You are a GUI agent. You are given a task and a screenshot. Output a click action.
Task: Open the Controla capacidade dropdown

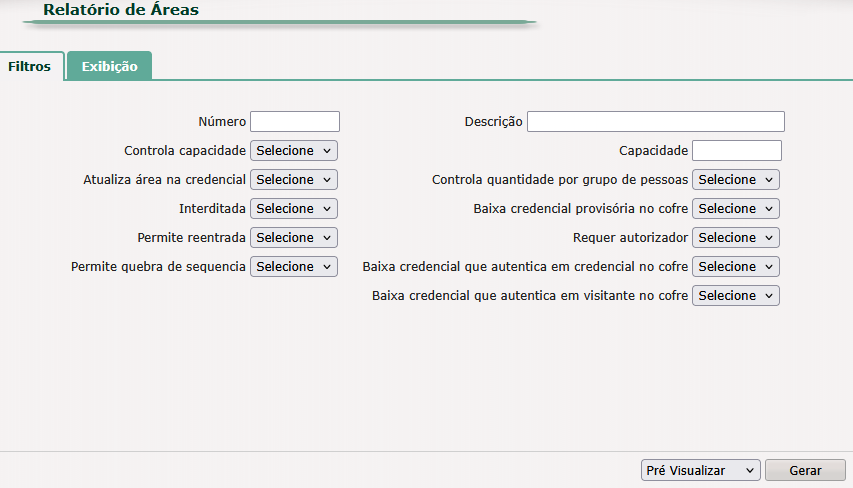pos(294,151)
